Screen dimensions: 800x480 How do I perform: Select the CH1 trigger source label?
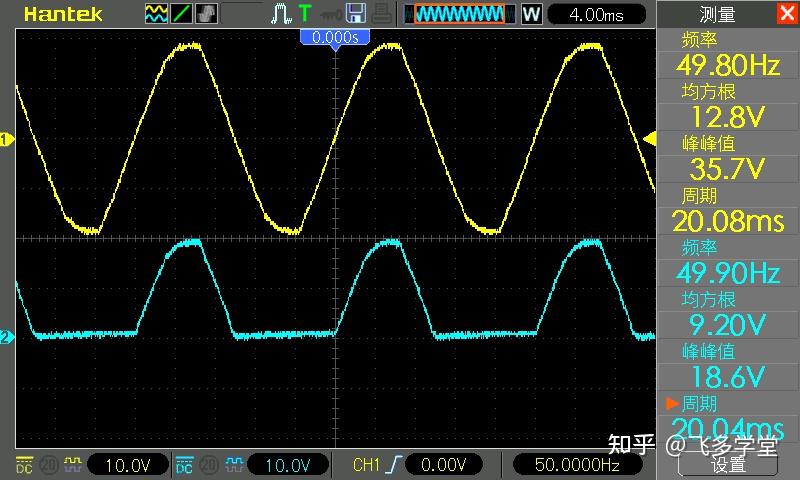point(366,465)
